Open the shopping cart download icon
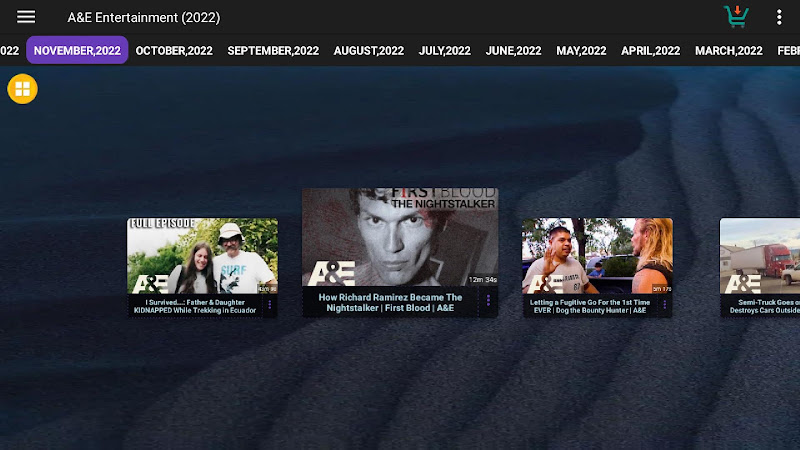This screenshot has width=800, height=450. (x=736, y=17)
